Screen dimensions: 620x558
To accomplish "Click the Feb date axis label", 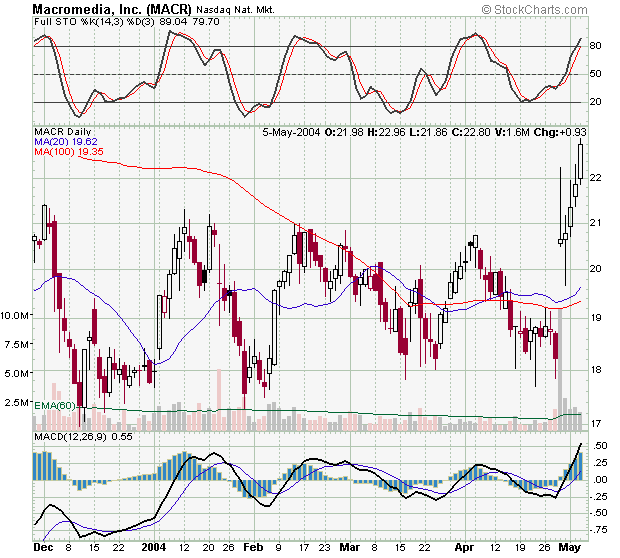I will coord(253,547).
